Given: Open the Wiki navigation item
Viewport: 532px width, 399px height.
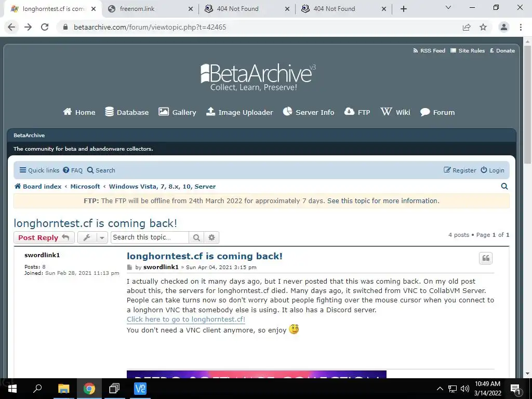Looking at the screenshot, I should tap(395, 112).
